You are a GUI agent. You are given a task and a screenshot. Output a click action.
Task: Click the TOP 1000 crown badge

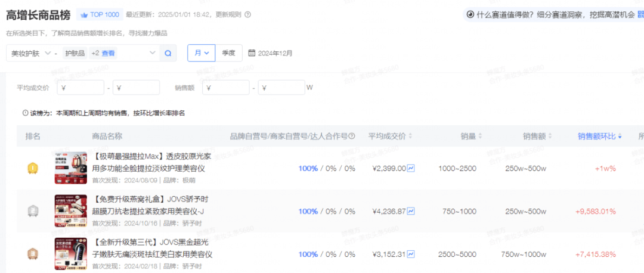tap(100, 14)
